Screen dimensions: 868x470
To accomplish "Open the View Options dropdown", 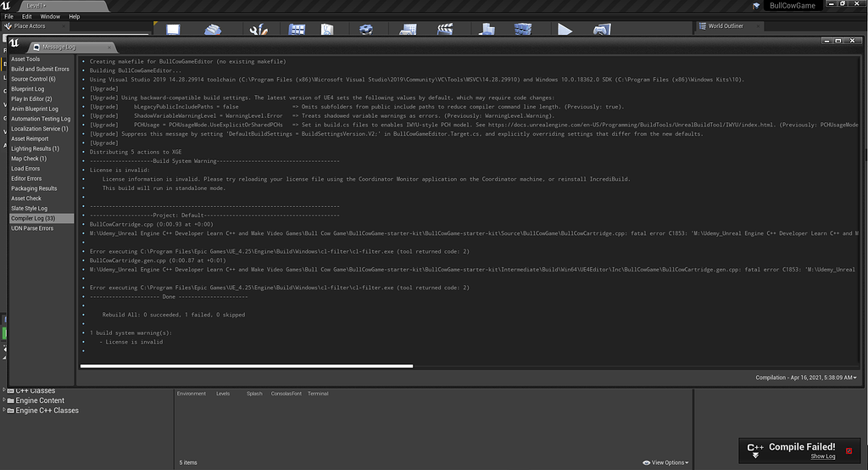I will (670, 463).
